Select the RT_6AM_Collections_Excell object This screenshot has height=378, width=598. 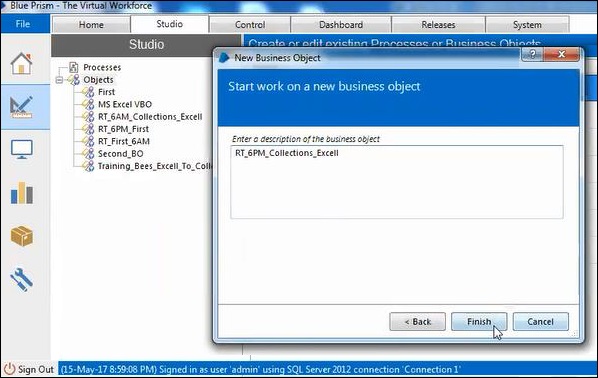coord(150,117)
